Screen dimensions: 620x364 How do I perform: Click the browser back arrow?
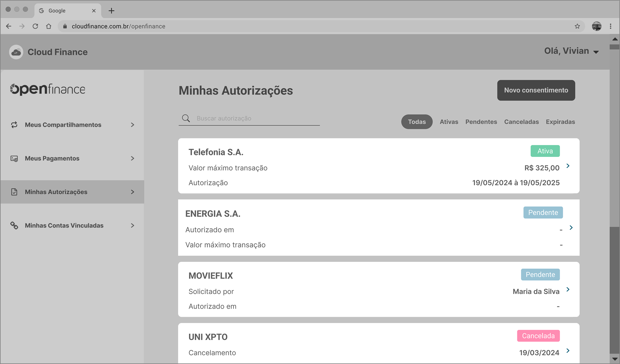pos(9,26)
